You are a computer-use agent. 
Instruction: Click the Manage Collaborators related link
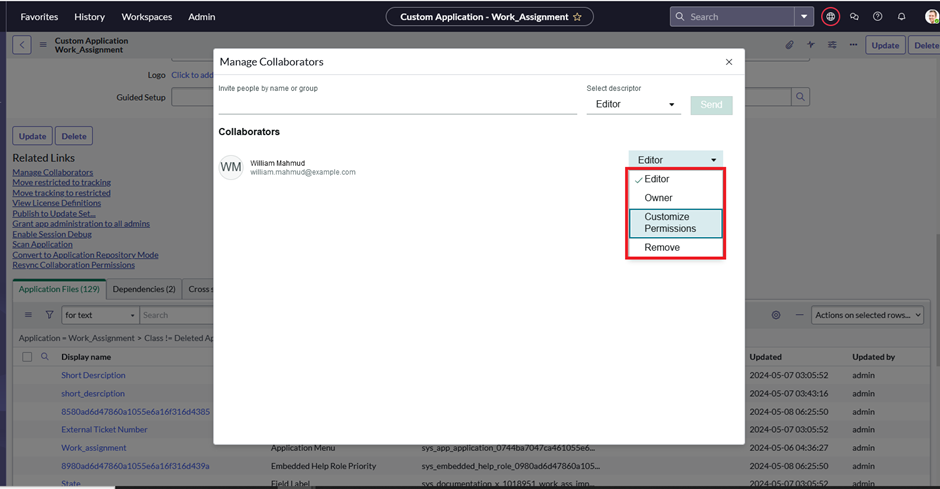click(53, 172)
